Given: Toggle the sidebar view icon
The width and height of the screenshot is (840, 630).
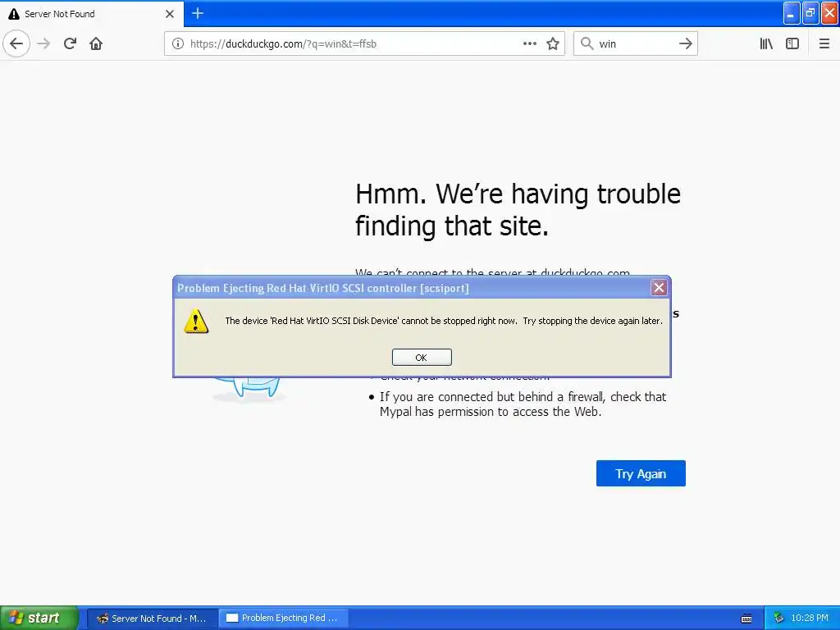Looking at the screenshot, I should click(792, 43).
